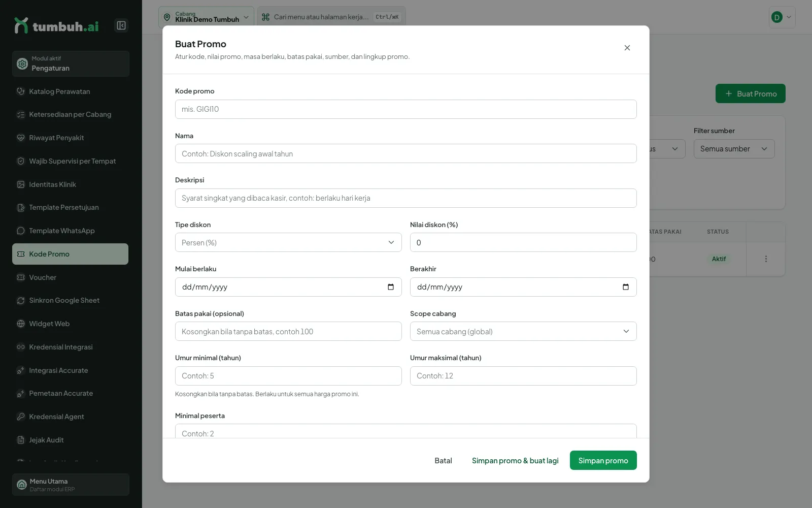Open calendar picker for Mulai berlaku

point(391,287)
